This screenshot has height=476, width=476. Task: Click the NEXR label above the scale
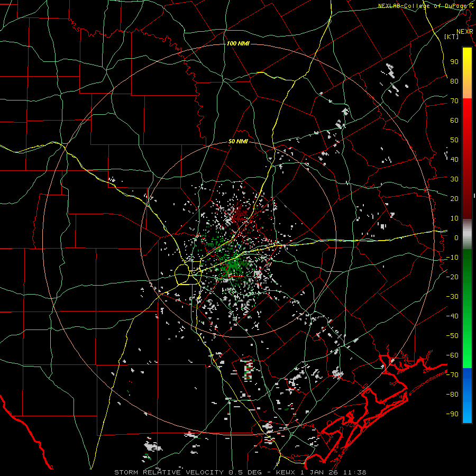(x=465, y=32)
